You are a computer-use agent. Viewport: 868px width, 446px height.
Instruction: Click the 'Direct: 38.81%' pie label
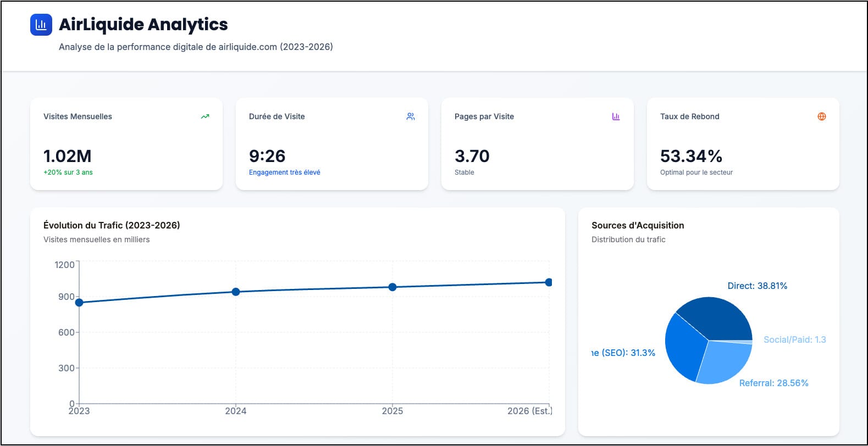coord(757,286)
